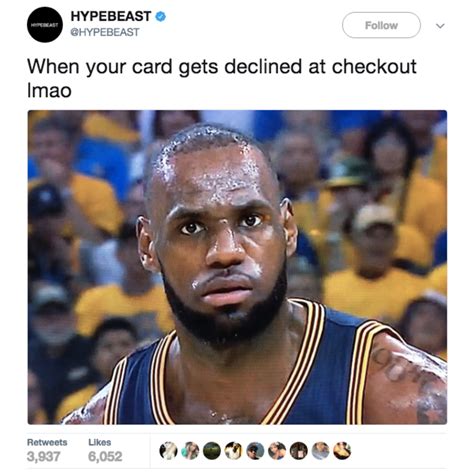The width and height of the screenshot is (474, 474).
Task: Open the first liker avatar in the row
Action: coord(169,451)
